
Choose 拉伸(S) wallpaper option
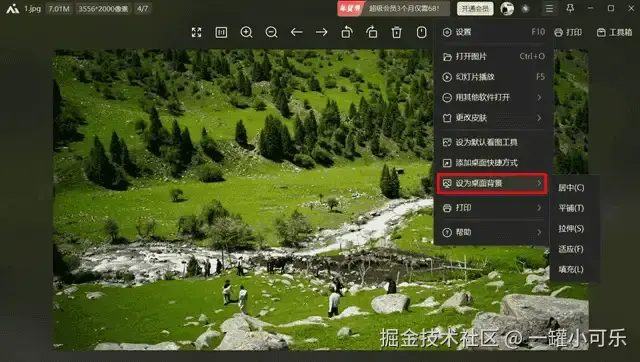[x=571, y=229]
